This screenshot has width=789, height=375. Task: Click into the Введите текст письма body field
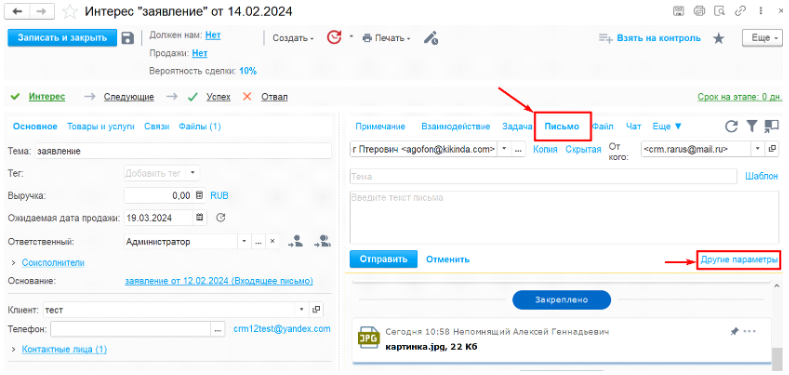(x=564, y=216)
